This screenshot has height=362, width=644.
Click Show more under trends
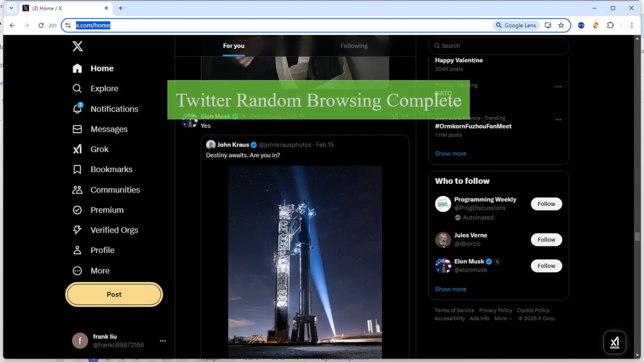(x=450, y=154)
